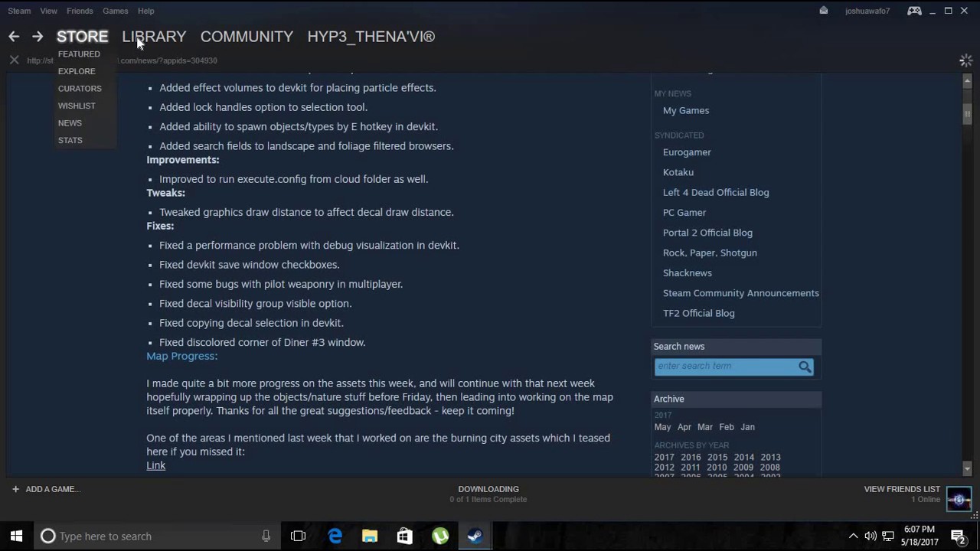Select WISHLIST in the Store dropdown
Viewport: 980px width, 551px height.
click(x=77, y=106)
